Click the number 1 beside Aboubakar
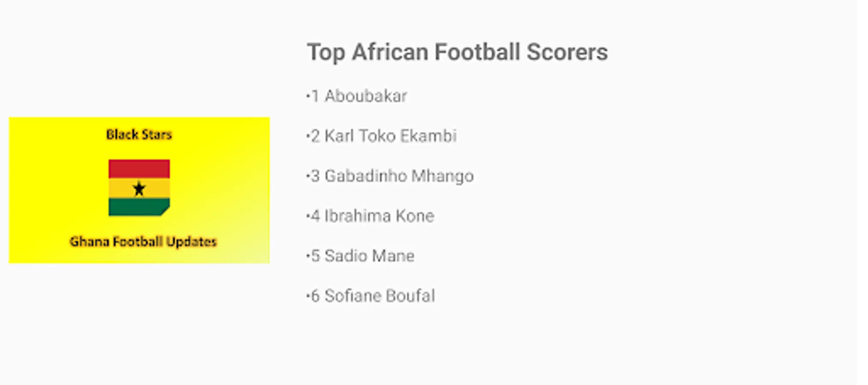 click(x=315, y=96)
